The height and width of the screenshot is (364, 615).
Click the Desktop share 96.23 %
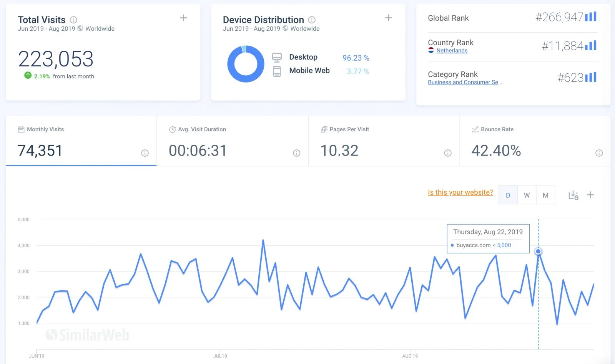tap(356, 58)
